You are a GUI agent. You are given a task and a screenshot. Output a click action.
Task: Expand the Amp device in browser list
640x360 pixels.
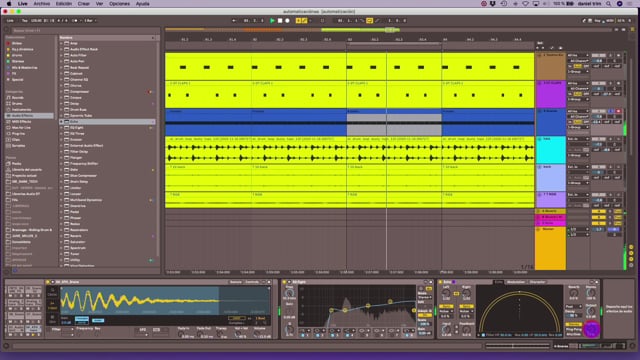pyautogui.click(x=61, y=43)
